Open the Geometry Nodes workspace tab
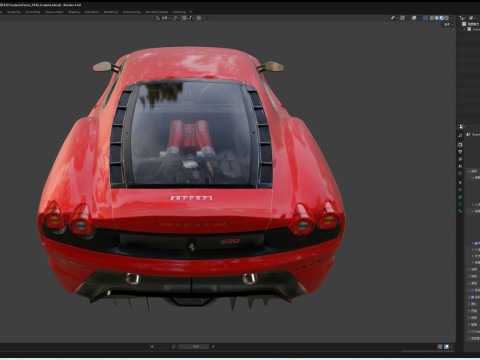 click(x=156, y=12)
